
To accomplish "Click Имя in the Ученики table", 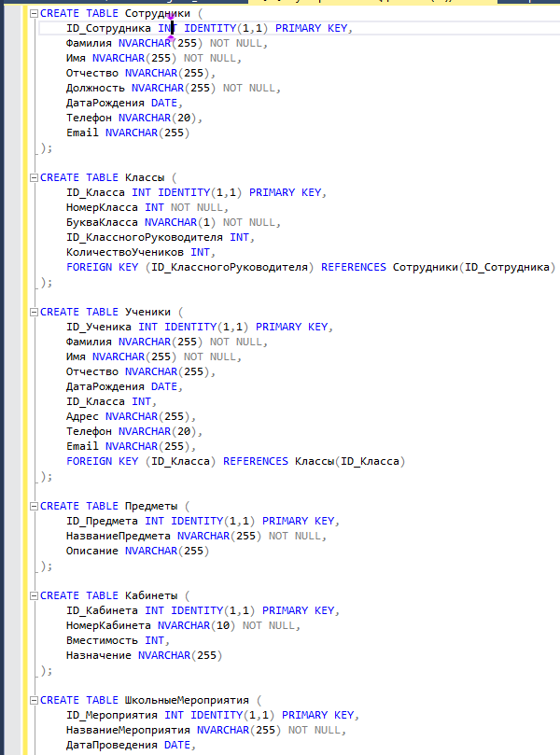I will (x=76, y=357).
